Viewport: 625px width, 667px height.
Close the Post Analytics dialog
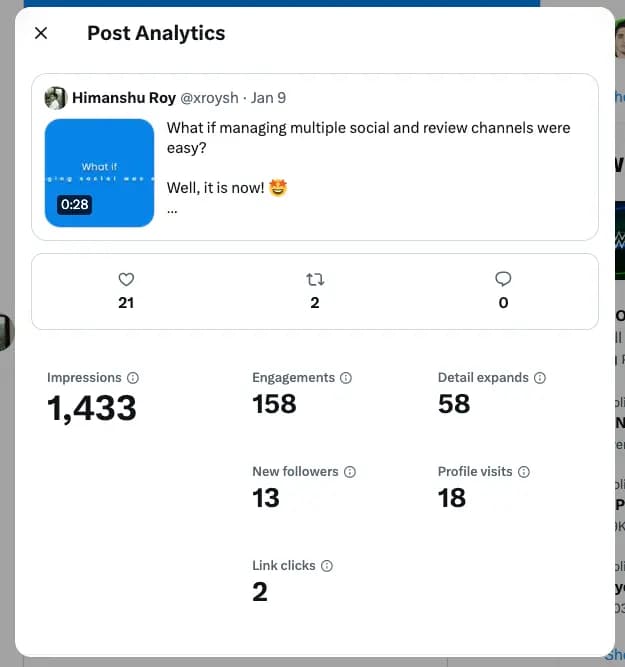click(x=41, y=33)
